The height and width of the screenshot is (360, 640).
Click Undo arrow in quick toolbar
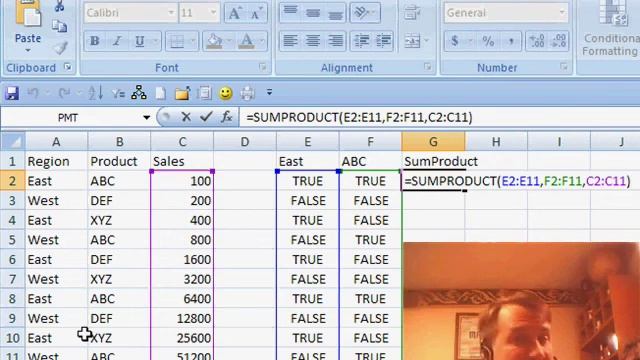coord(33,93)
